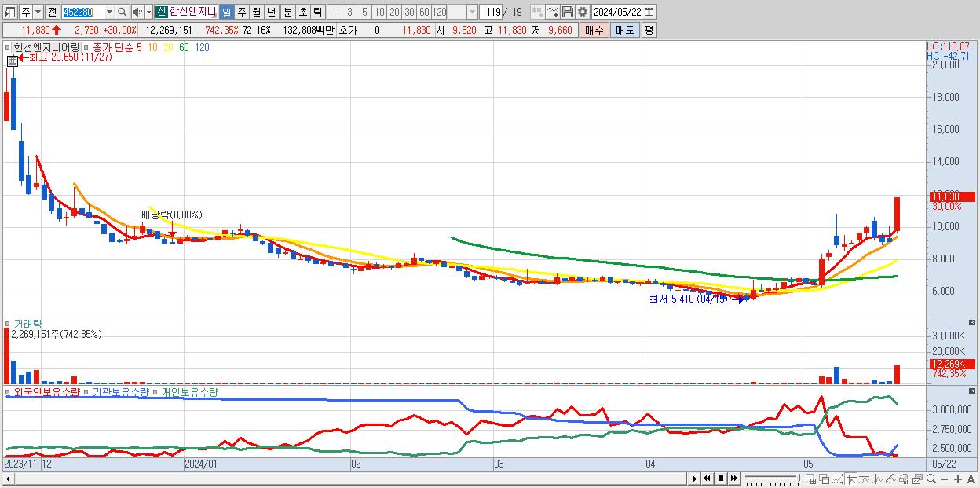Click the 기관보유수량 legend label

click(120, 391)
